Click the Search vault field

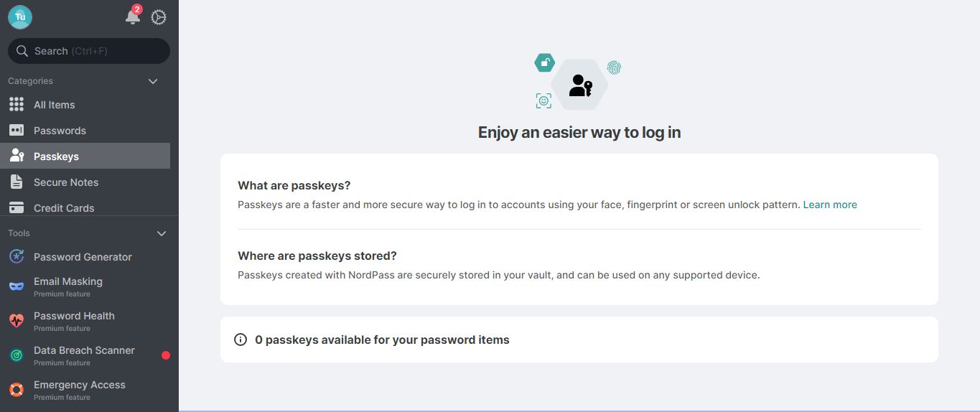click(x=89, y=51)
